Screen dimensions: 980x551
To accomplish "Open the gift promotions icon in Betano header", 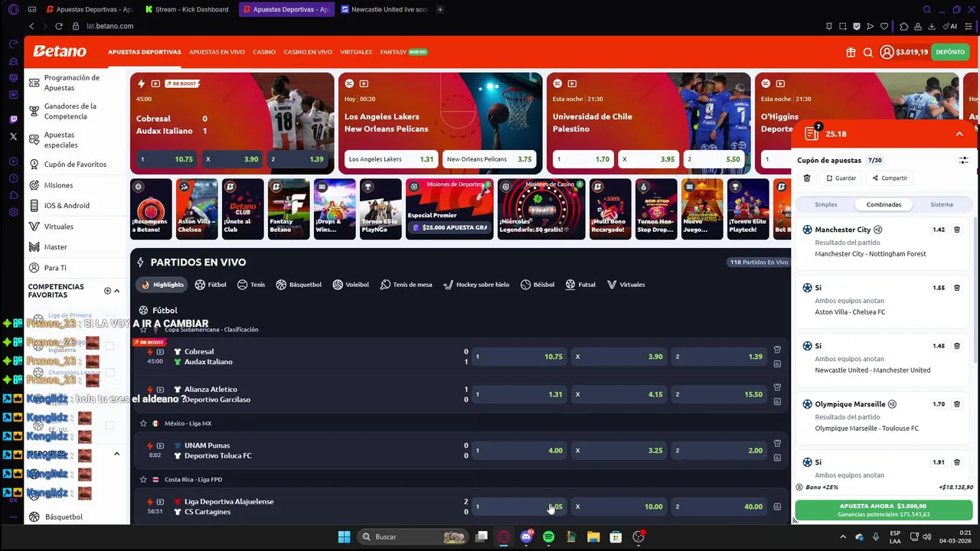I will [x=851, y=52].
